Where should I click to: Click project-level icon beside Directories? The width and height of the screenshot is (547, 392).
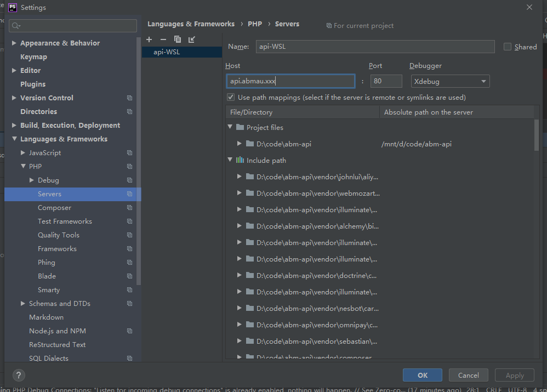tap(129, 112)
